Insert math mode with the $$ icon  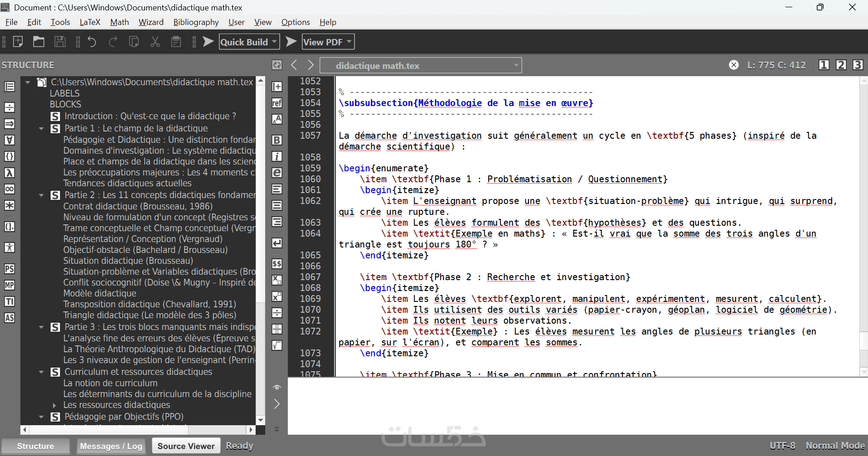pos(277,264)
